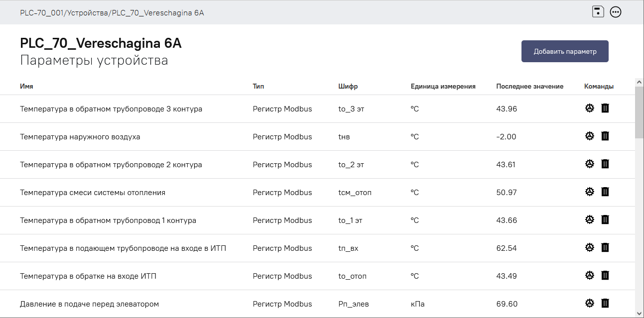
Task: Delete parameter Температура наружного воздуха
Action: click(605, 136)
